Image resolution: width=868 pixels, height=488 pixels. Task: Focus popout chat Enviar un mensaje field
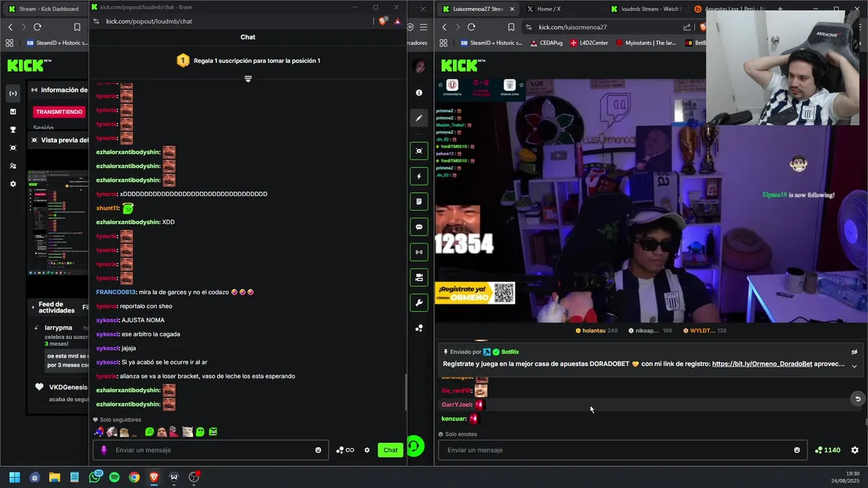pos(210,450)
